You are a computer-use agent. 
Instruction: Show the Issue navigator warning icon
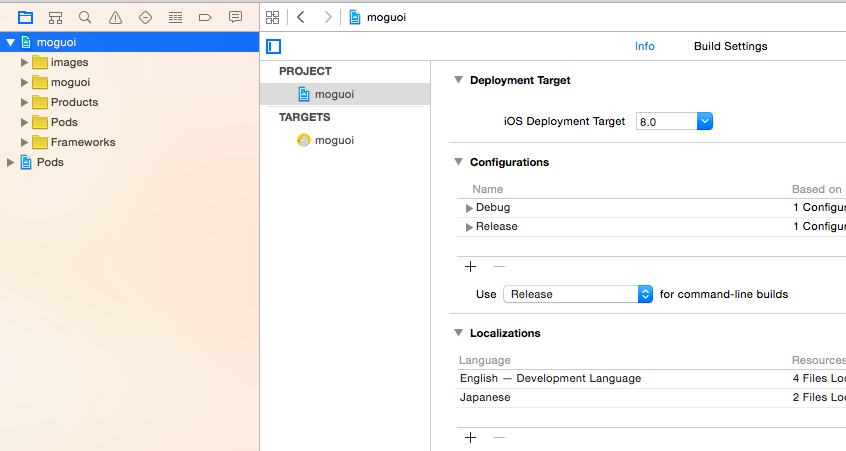(115, 17)
